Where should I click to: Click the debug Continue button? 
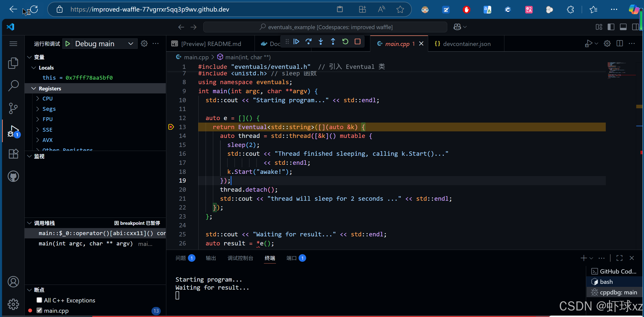296,41
